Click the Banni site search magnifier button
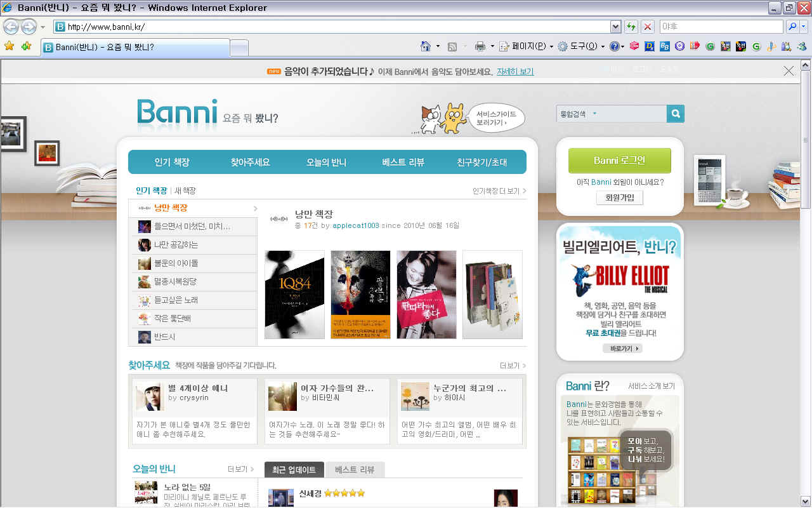This screenshot has width=812, height=508. coord(676,114)
